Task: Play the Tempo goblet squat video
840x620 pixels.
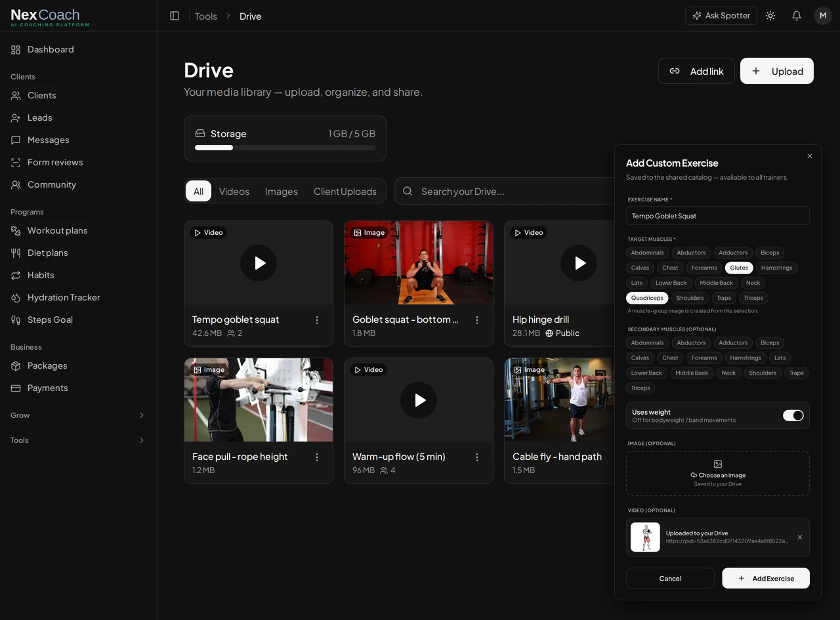Action: [x=259, y=263]
